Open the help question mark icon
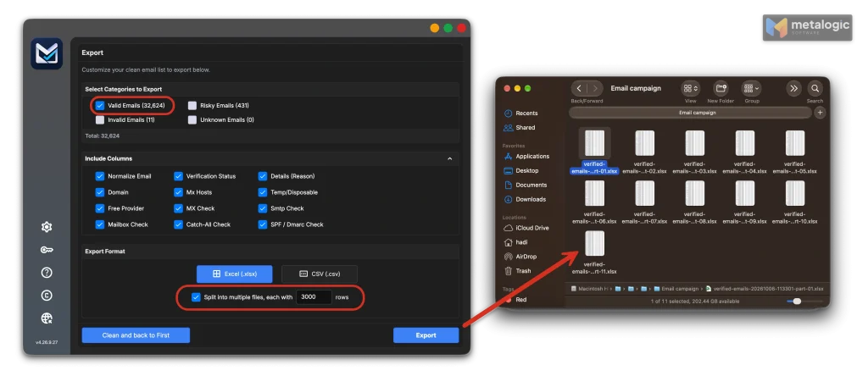This screenshot has width=868, height=382. click(x=47, y=273)
